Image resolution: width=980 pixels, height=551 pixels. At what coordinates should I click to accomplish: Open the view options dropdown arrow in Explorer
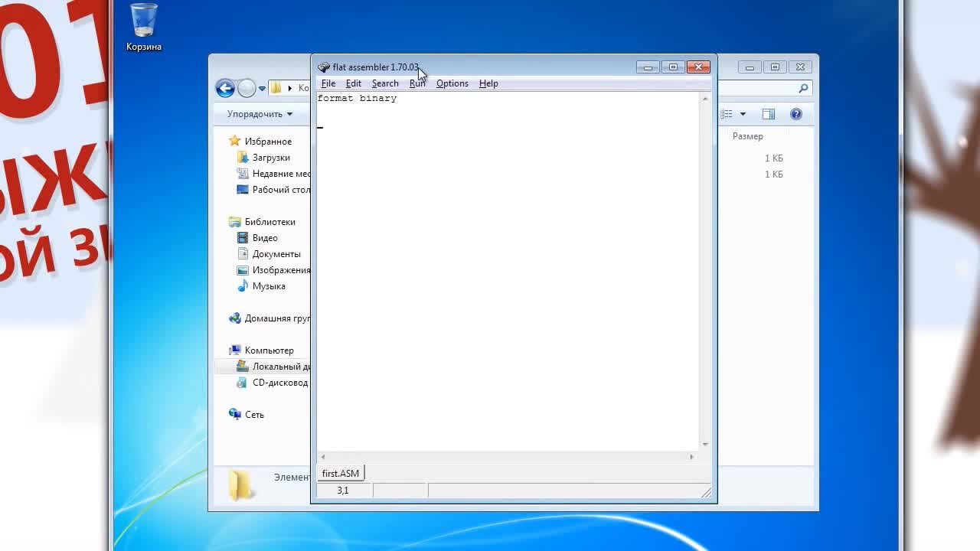point(743,114)
